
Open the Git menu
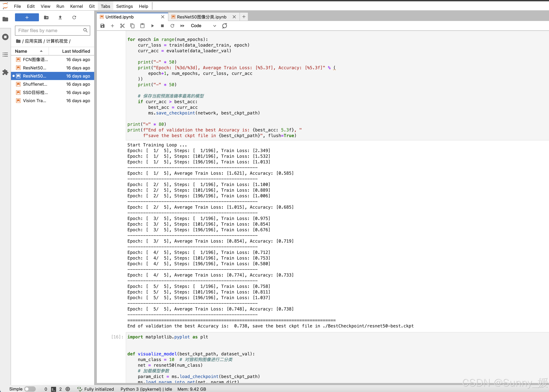pos(92,6)
